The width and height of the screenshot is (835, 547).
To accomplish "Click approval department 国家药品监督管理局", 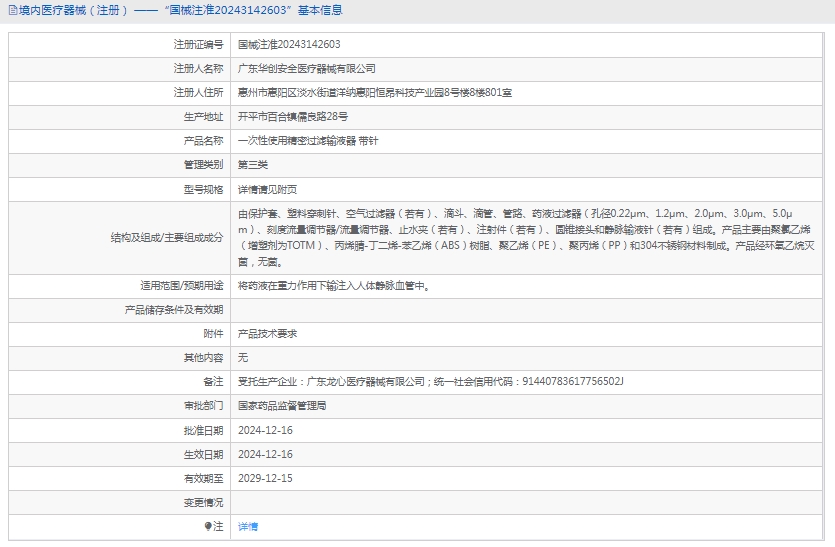I will 282,406.
